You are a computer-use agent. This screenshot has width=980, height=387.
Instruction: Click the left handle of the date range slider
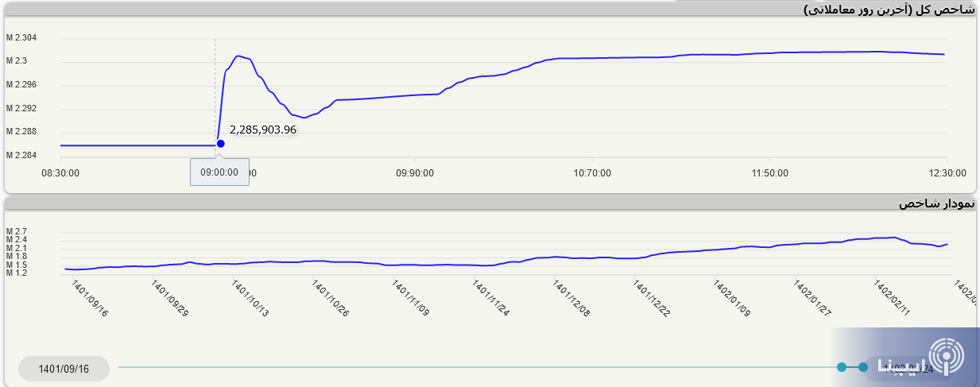(x=842, y=367)
